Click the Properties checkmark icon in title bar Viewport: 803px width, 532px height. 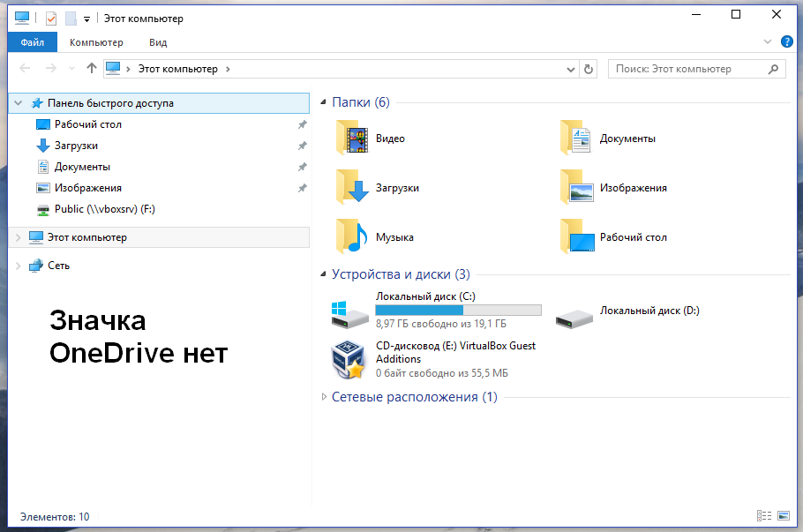pyautogui.click(x=51, y=19)
